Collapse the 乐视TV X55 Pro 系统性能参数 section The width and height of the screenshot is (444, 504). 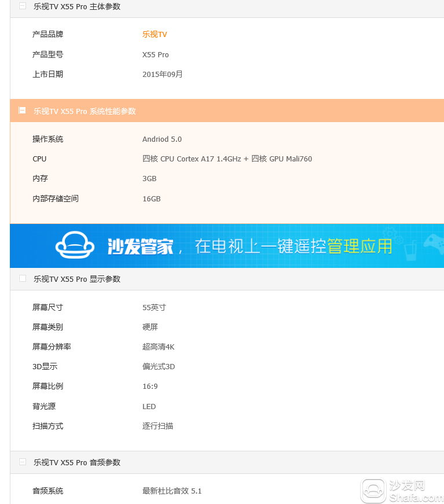[x=22, y=111]
